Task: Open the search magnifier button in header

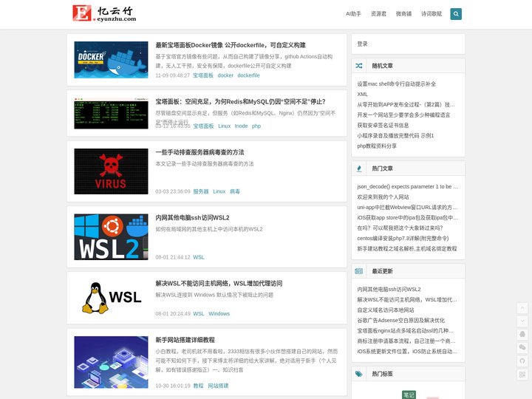Action: coord(456,14)
